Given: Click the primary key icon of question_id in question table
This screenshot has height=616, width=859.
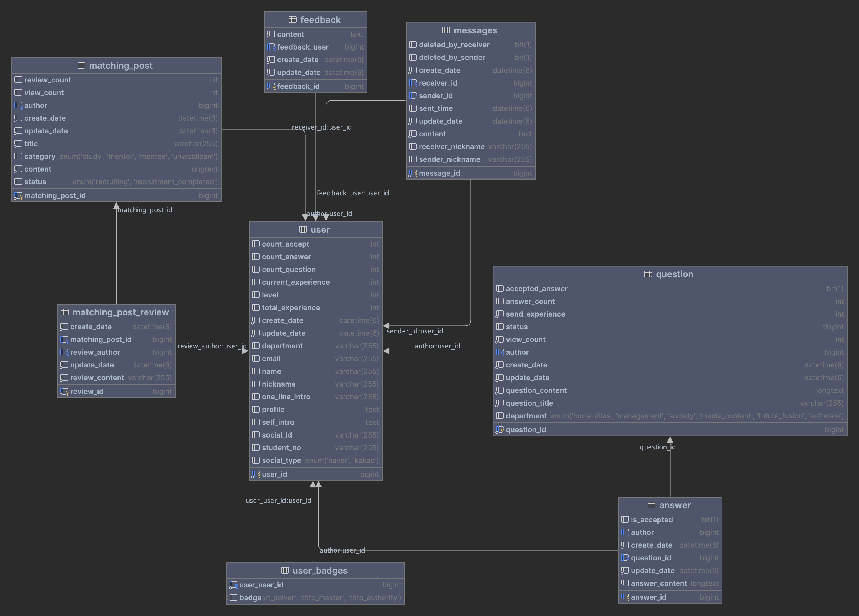Looking at the screenshot, I should [500, 430].
